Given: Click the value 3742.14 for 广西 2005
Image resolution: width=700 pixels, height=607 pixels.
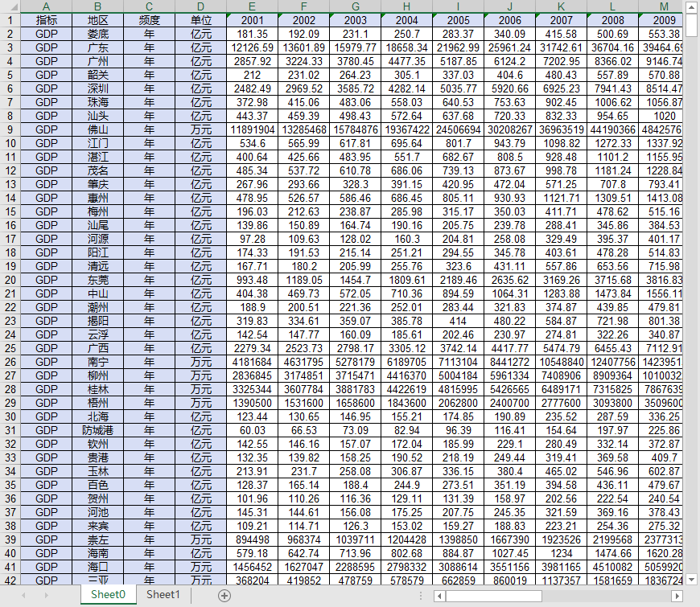Looking at the screenshot, I should click(458, 348).
